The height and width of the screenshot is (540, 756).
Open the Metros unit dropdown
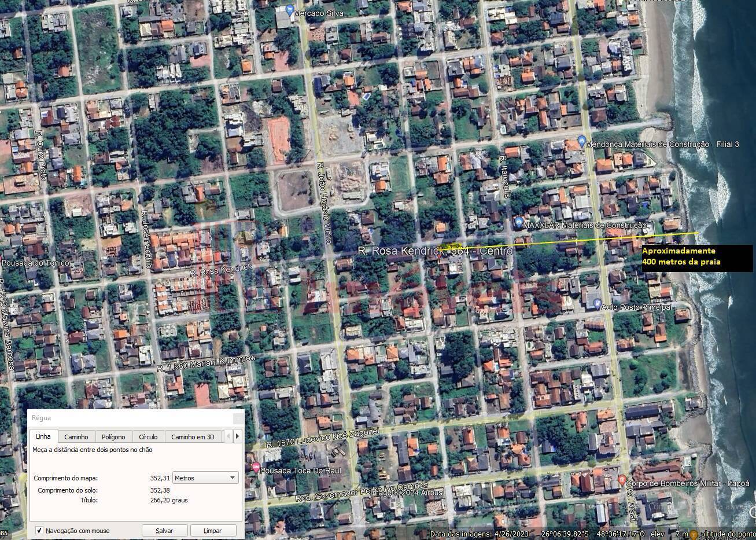point(205,478)
